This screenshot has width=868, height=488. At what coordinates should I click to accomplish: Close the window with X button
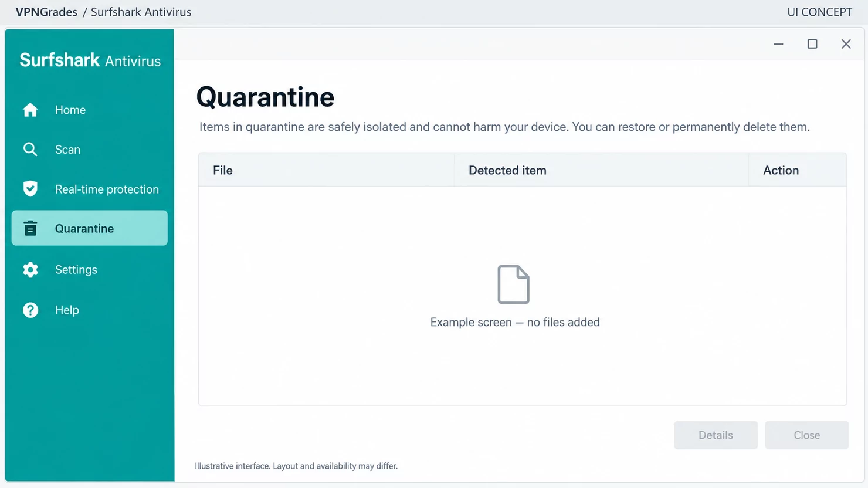pos(846,44)
